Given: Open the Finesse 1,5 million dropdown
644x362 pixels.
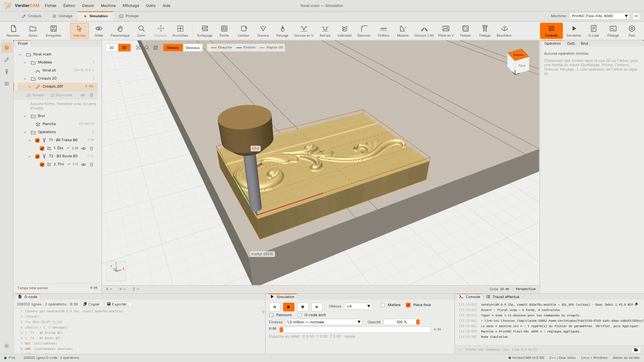Looking at the screenshot, I should [323, 322].
